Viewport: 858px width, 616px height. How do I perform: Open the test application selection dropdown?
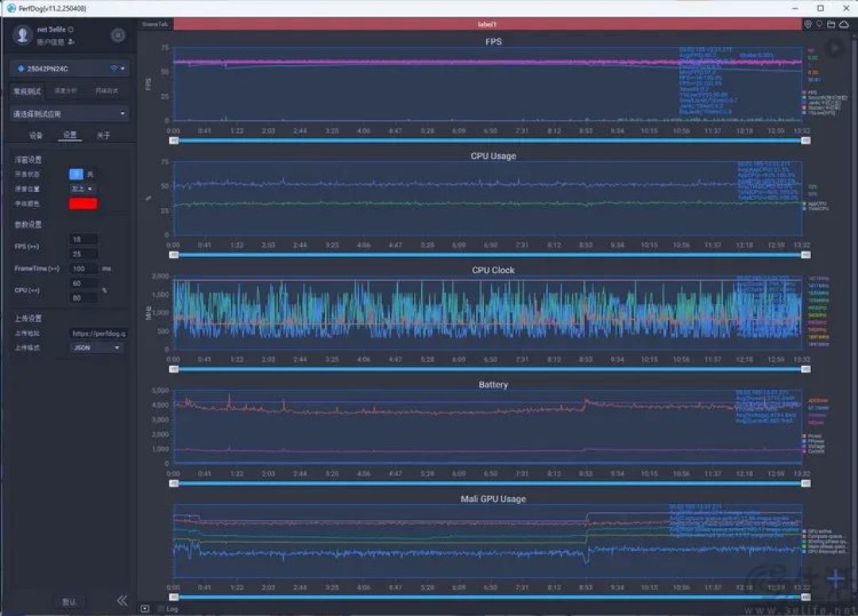tap(70, 114)
